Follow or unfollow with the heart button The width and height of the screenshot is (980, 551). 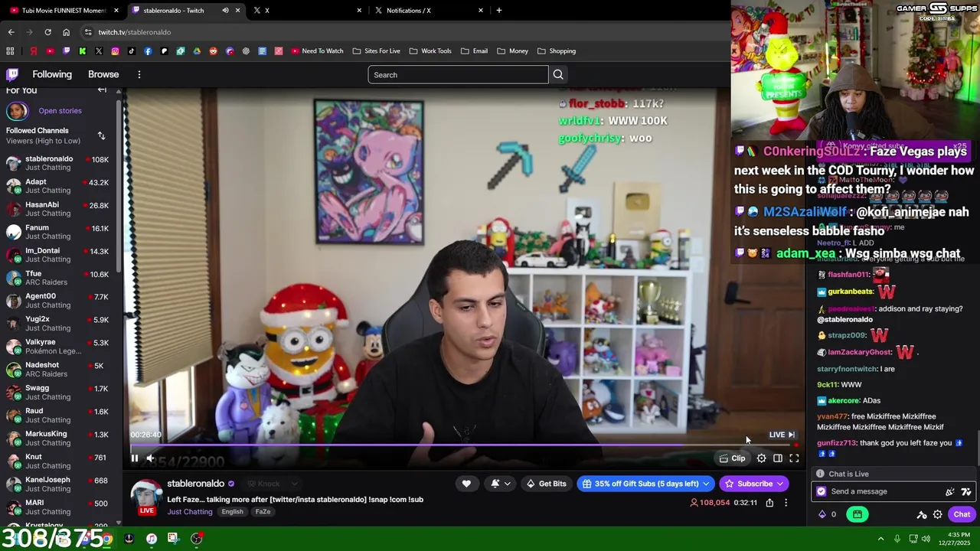pyautogui.click(x=466, y=484)
